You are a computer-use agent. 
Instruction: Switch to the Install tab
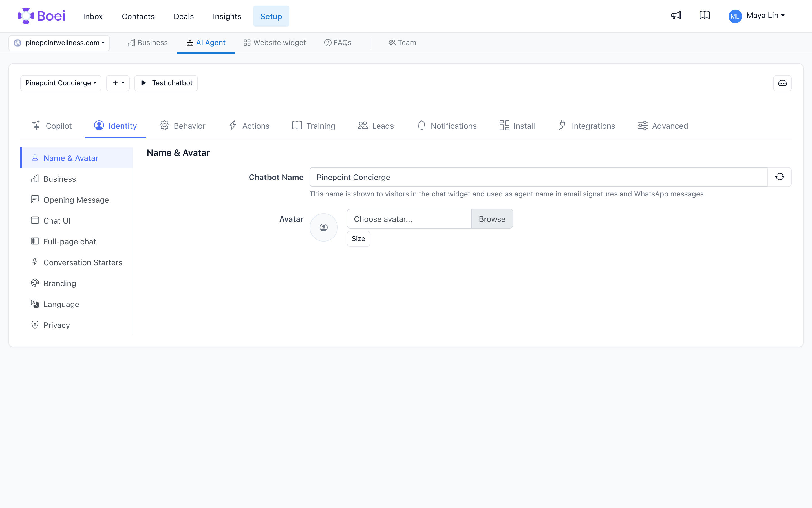tap(517, 126)
